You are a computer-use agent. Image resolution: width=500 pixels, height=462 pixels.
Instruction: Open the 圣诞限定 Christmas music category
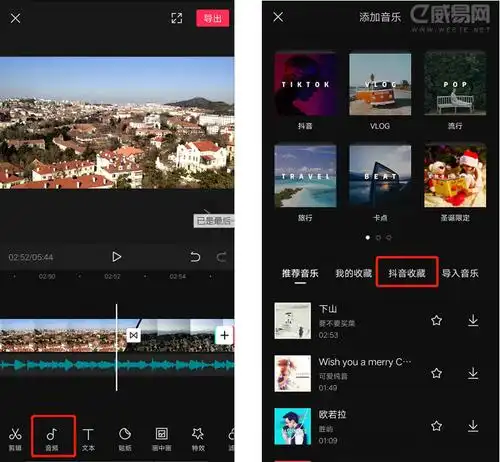[455, 182]
